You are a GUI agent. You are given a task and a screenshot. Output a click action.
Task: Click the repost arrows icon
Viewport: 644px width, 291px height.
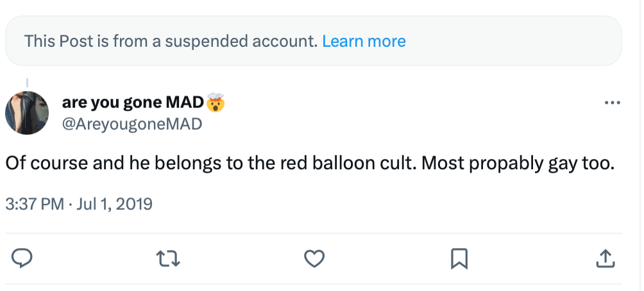pos(169,258)
